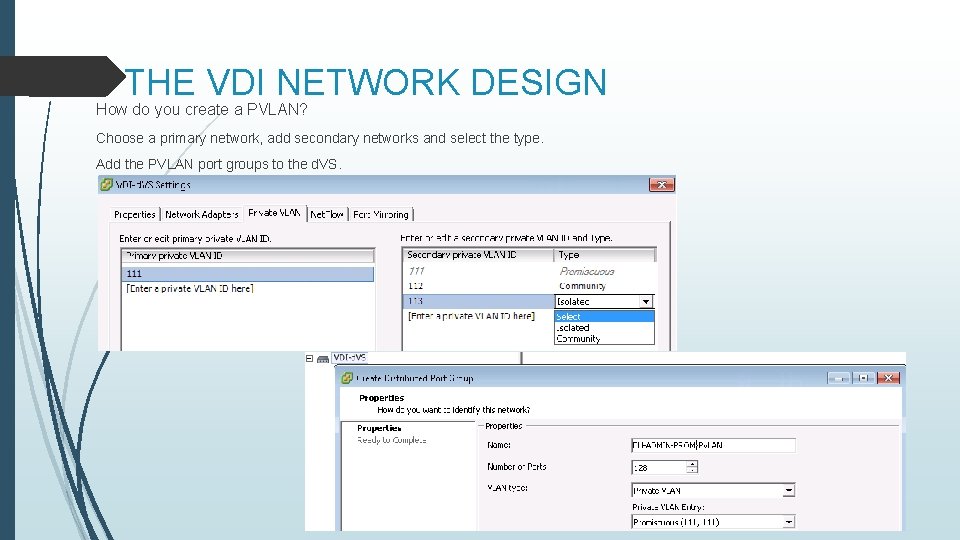Choose 'Community' in the type dropdown list
Viewport: 960px width, 540px height.
pyautogui.click(x=604, y=339)
